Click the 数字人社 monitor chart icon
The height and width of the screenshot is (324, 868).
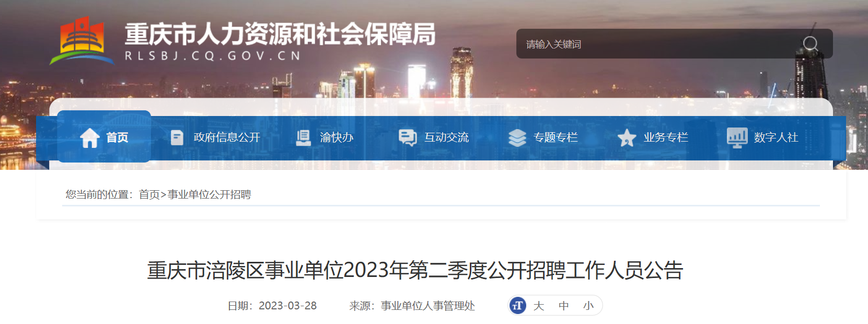click(x=737, y=138)
